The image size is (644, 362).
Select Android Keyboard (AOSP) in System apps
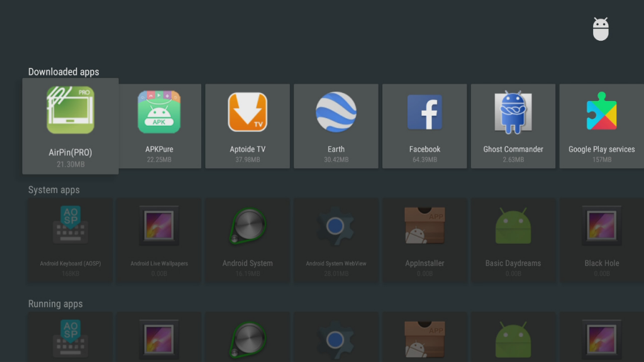click(70, 241)
